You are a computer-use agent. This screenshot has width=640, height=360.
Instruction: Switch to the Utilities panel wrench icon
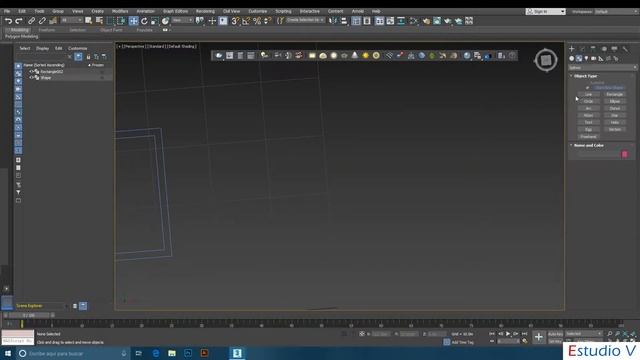pyautogui.click(x=625, y=49)
